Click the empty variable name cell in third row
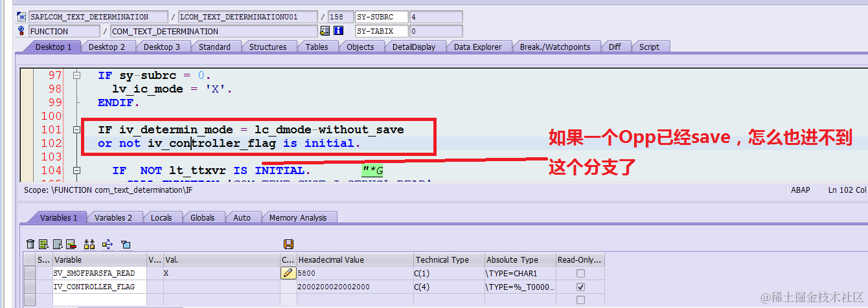The height and width of the screenshot is (308, 868). 100,300
